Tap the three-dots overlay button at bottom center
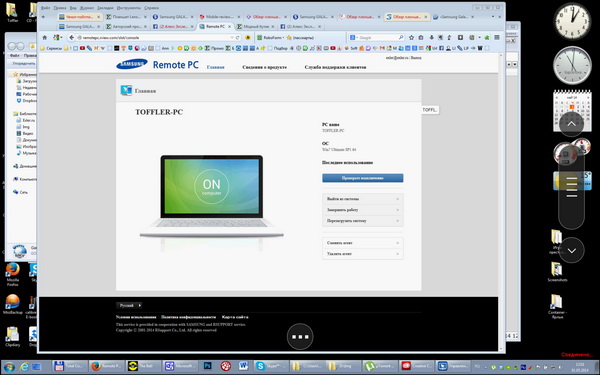Viewport: 600px width, 375px height. (300, 337)
